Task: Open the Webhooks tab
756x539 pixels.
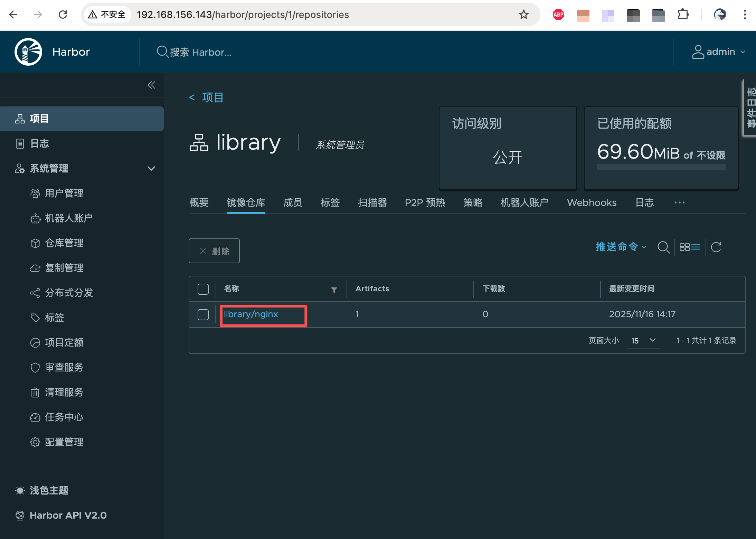Action: coord(592,202)
